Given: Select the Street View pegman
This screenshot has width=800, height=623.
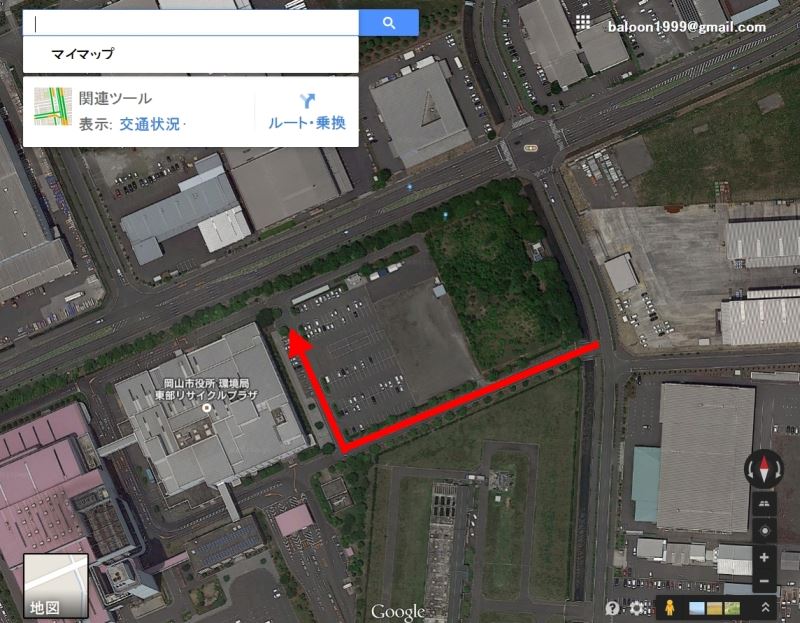Looking at the screenshot, I should [669, 608].
